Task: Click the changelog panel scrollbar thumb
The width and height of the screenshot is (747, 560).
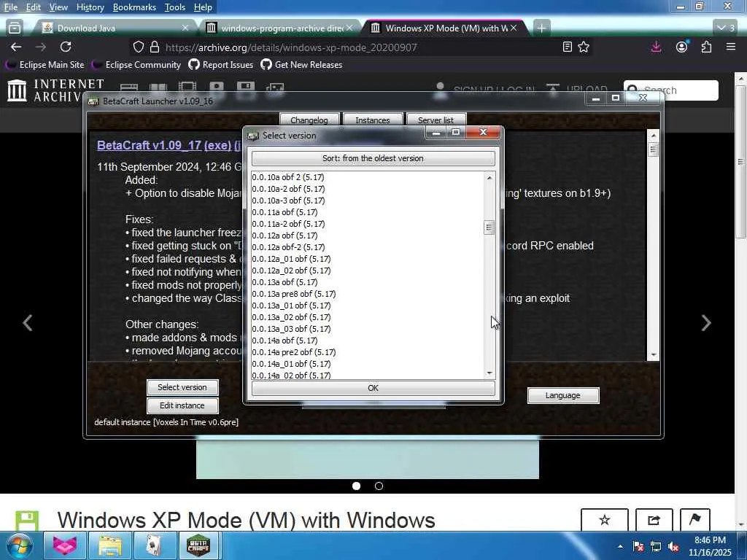Action: 653,150
